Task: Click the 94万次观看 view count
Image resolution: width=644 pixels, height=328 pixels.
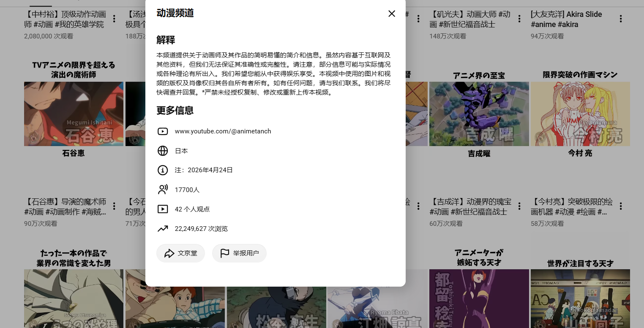Action: pos(547,36)
